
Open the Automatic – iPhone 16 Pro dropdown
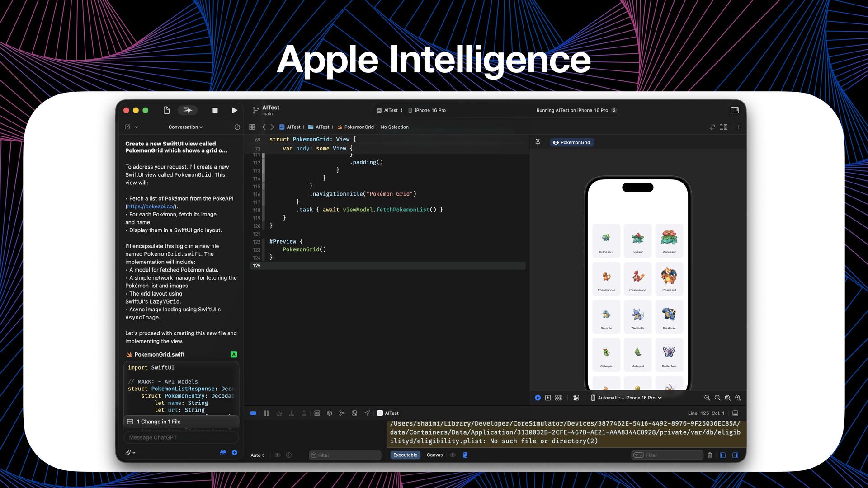pyautogui.click(x=627, y=398)
